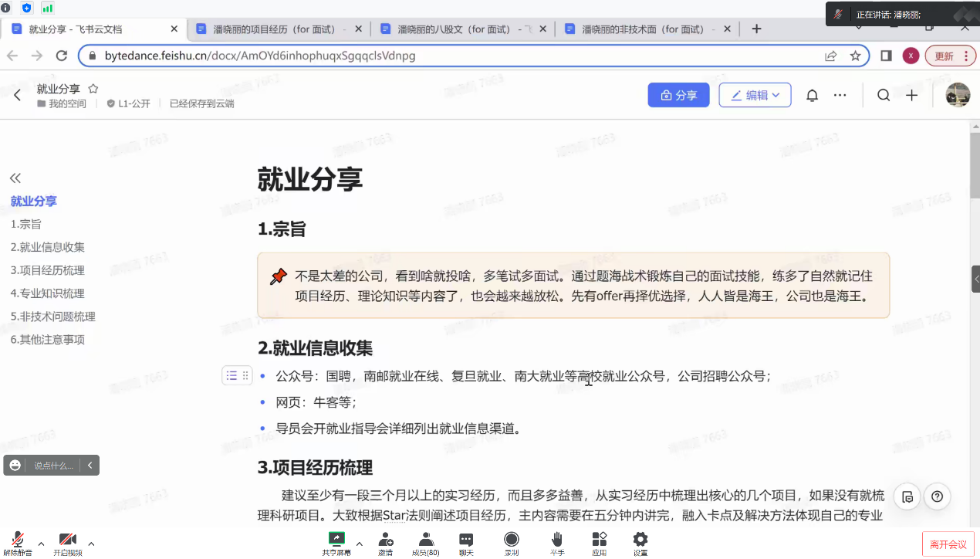Open the search icon in document header
The height and width of the screenshot is (559, 980).
tap(884, 95)
